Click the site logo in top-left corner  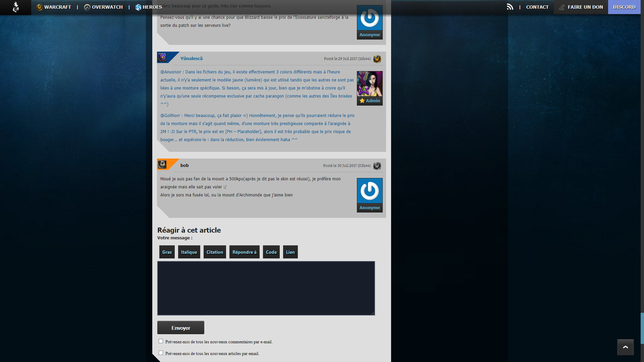click(x=15, y=7)
